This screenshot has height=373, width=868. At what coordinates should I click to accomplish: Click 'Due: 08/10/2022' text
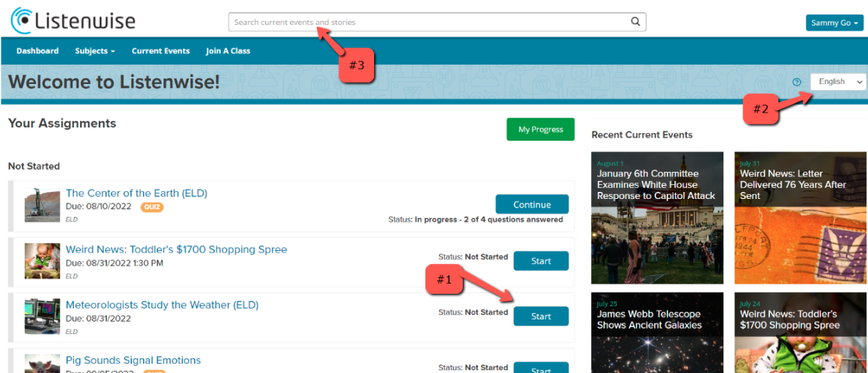tap(99, 207)
